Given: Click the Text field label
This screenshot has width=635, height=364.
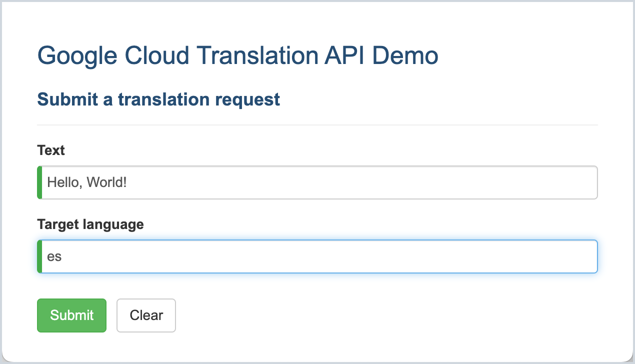Looking at the screenshot, I should [51, 150].
